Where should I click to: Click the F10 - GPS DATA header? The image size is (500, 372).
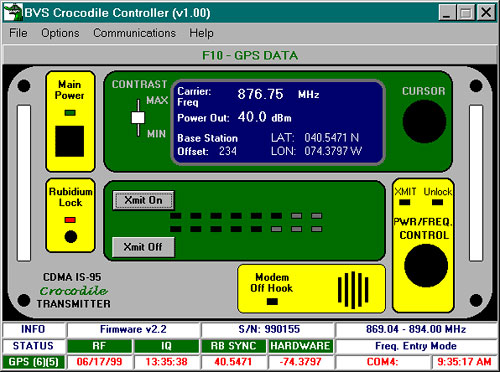click(250, 55)
